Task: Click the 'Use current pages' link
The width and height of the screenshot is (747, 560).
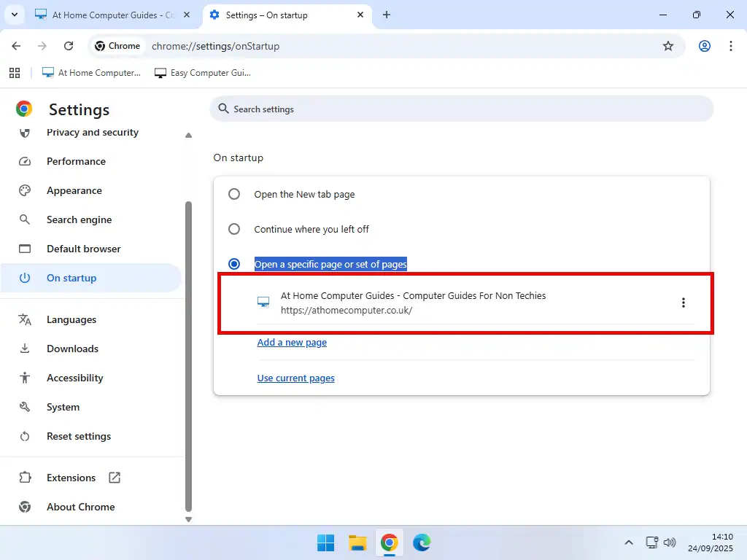Action: pyautogui.click(x=295, y=378)
